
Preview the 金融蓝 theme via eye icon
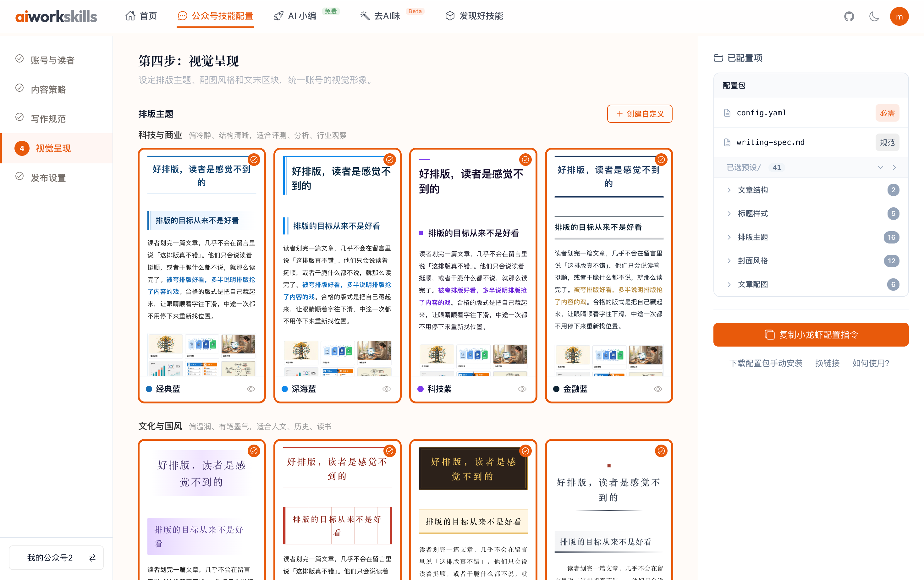pyautogui.click(x=658, y=389)
